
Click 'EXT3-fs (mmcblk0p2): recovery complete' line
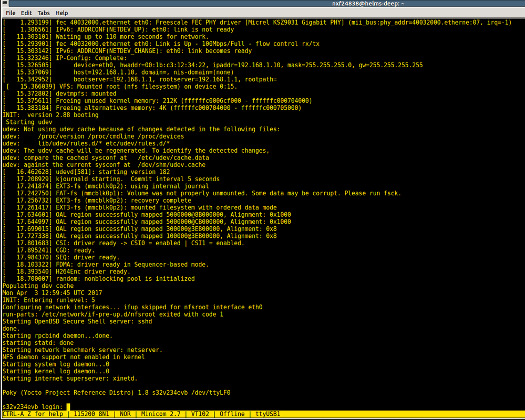coord(97,201)
